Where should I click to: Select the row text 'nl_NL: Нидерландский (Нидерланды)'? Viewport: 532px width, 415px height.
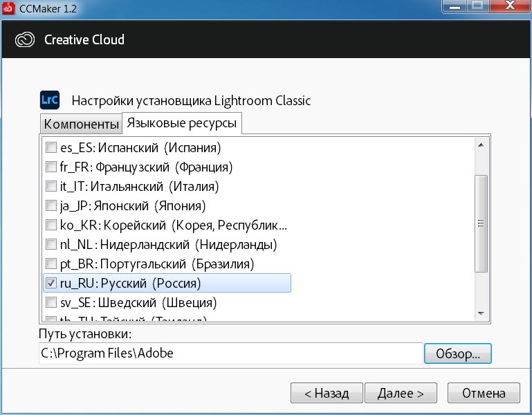[168, 244]
